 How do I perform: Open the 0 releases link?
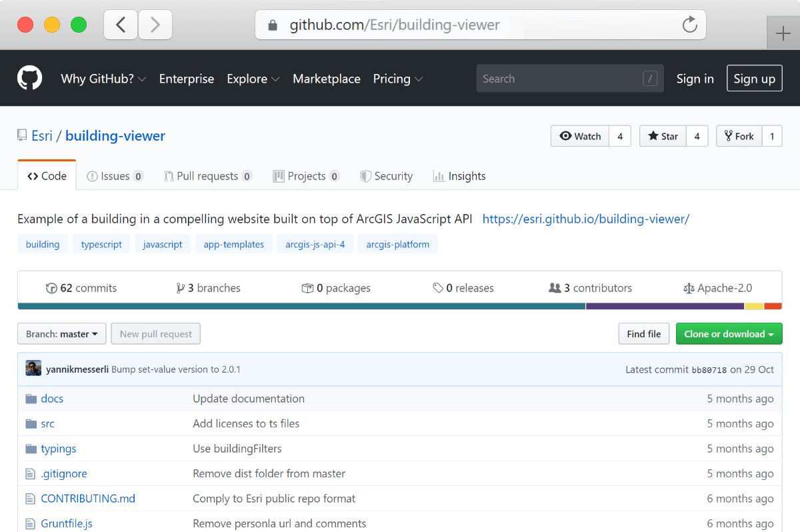(x=463, y=288)
